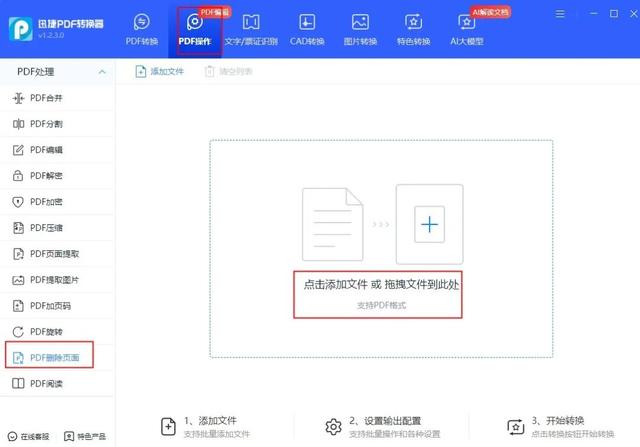Click the AI解读文档 badge
Image resolution: width=640 pixels, height=447 pixels.
pyautogui.click(x=490, y=12)
